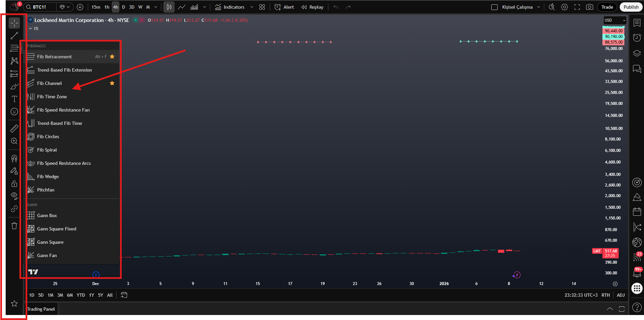Open the brush drawing tool
Image resolution: width=644 pixels, height=320 pixels.
pos(14,86)
